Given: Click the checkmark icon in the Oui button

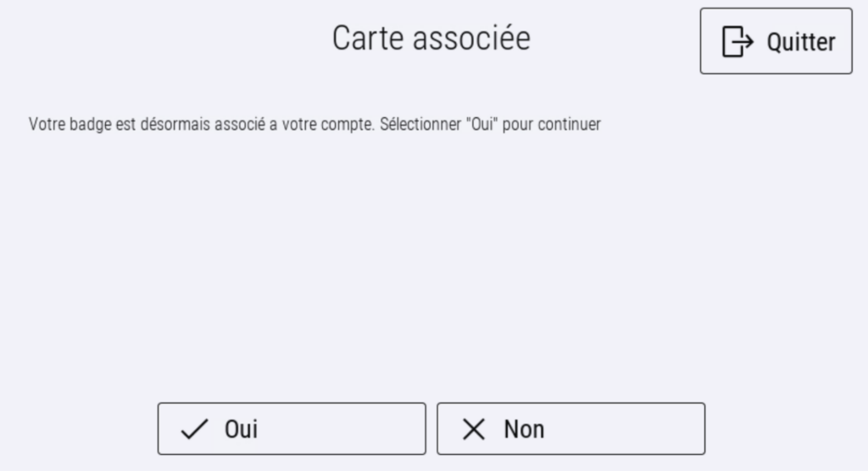Looking at the screenshot, I should (x=195, y=429).
